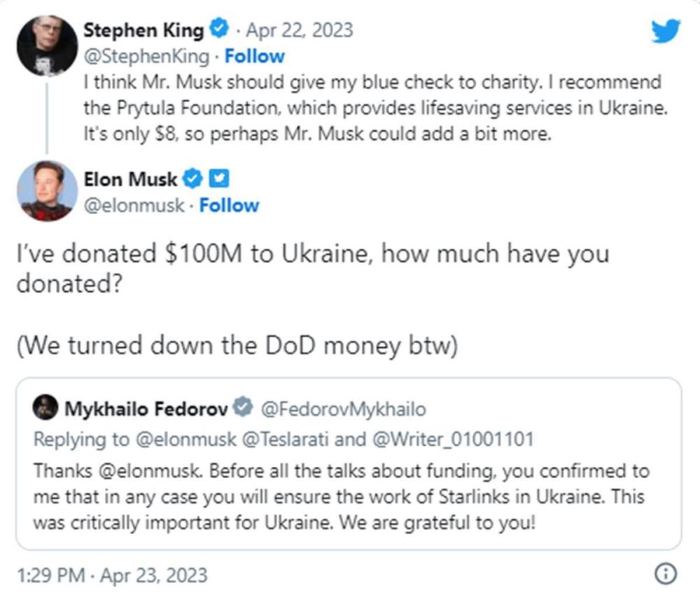Click the @FedorovMykhailo handle in quoted tweet
Screen dimensions: 700x597
coord(343,409)
